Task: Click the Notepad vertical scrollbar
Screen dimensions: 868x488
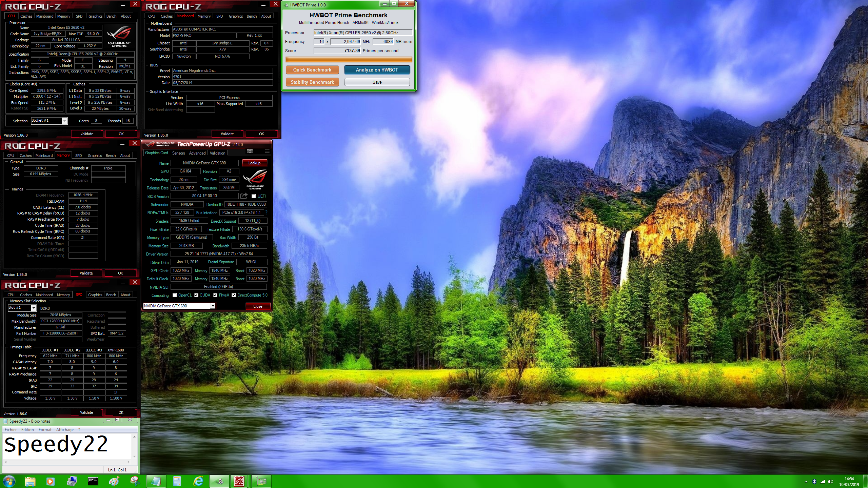Action: (134, 446)
